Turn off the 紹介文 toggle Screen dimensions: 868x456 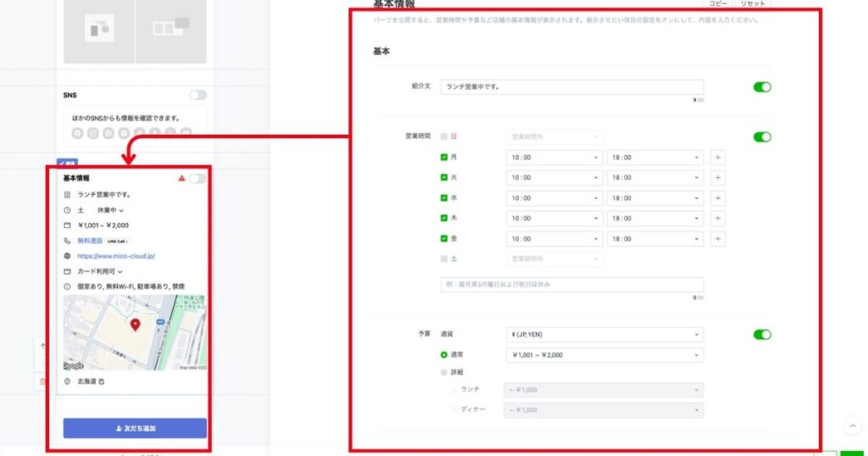click(762, 87)
